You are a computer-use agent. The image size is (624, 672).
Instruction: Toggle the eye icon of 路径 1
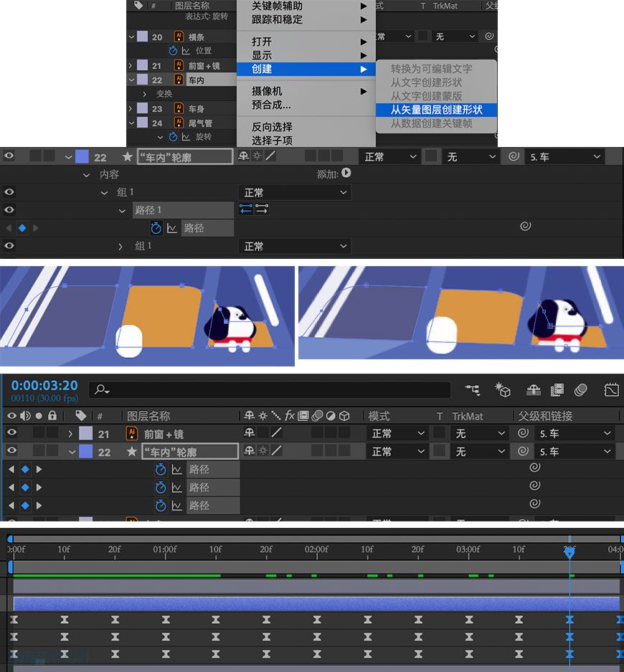tap(9, 210)
